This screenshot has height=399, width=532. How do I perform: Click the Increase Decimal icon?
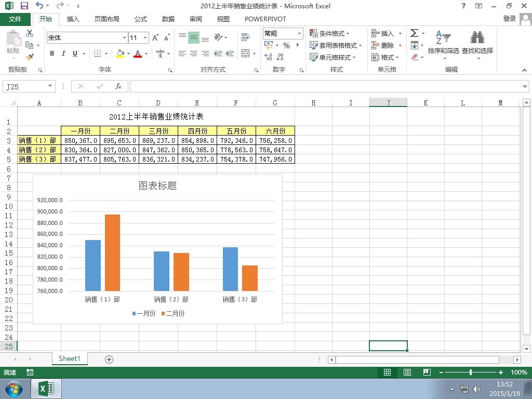coord(268,57)
